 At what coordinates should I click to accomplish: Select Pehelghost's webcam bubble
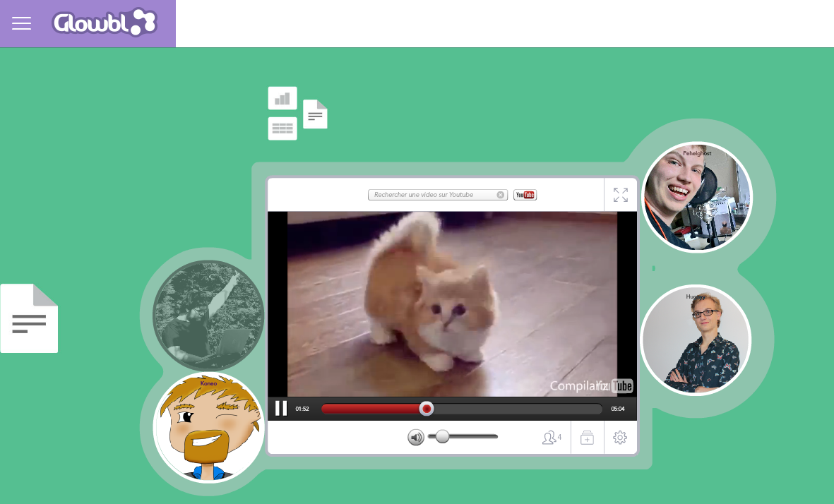point(697,197)
